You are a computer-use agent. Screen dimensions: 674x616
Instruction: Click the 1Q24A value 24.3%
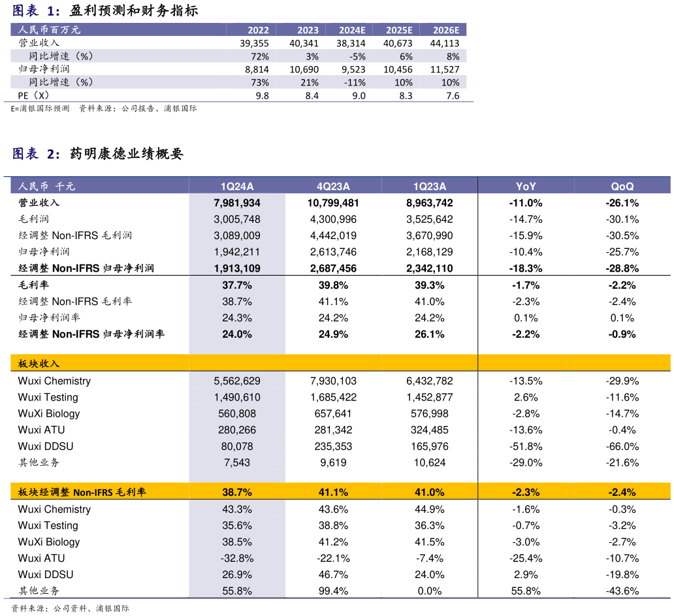pos(237,317)
